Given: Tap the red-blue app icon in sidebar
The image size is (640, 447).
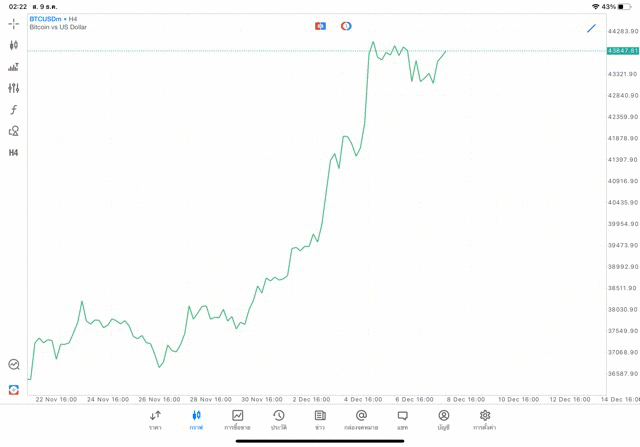Looking at the screenshot, I should click(14, 389).
